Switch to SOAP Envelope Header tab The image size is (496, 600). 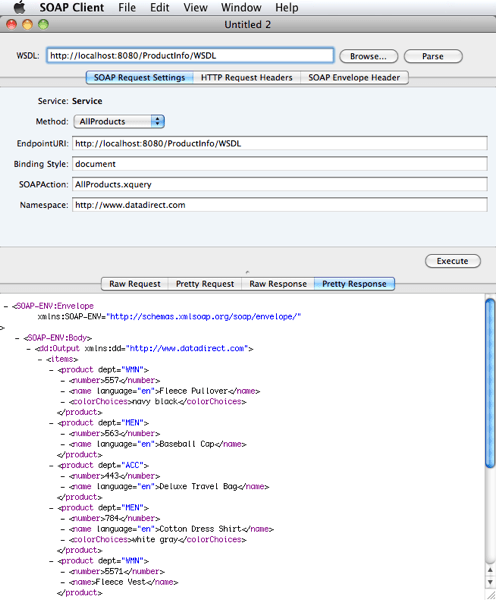(x=354, y=78)
